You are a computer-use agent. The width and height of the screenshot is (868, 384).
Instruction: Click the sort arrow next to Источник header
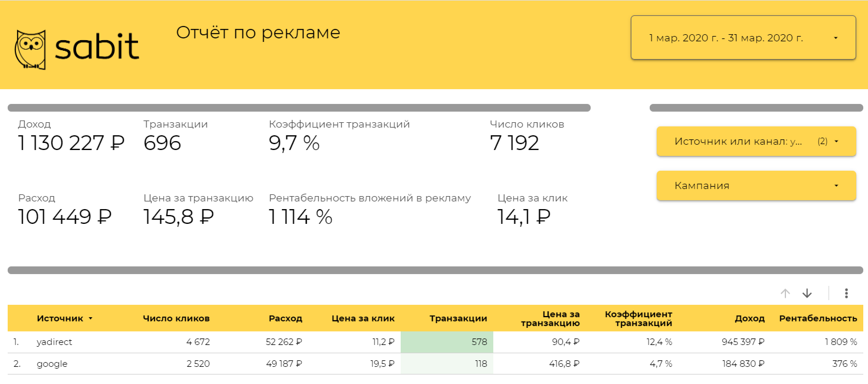pyautogui.click(x=90, y=318)
